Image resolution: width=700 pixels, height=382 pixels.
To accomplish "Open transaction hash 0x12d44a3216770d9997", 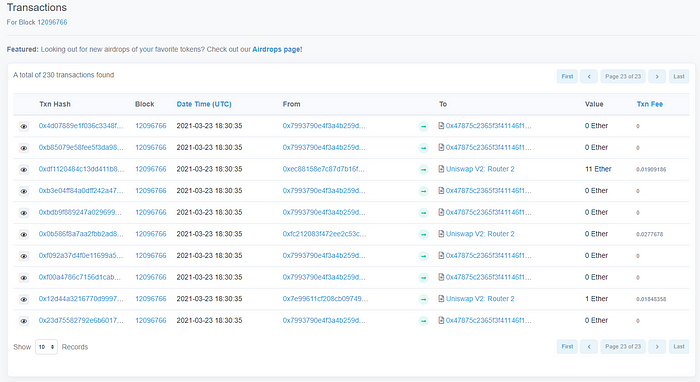I will 81,299.
